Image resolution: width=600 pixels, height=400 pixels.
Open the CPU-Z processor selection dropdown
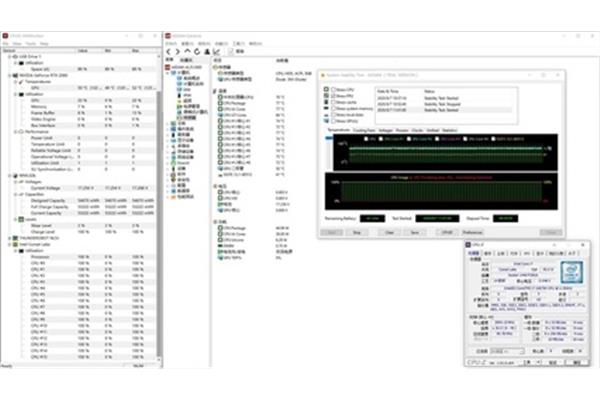tap(507, 351)
